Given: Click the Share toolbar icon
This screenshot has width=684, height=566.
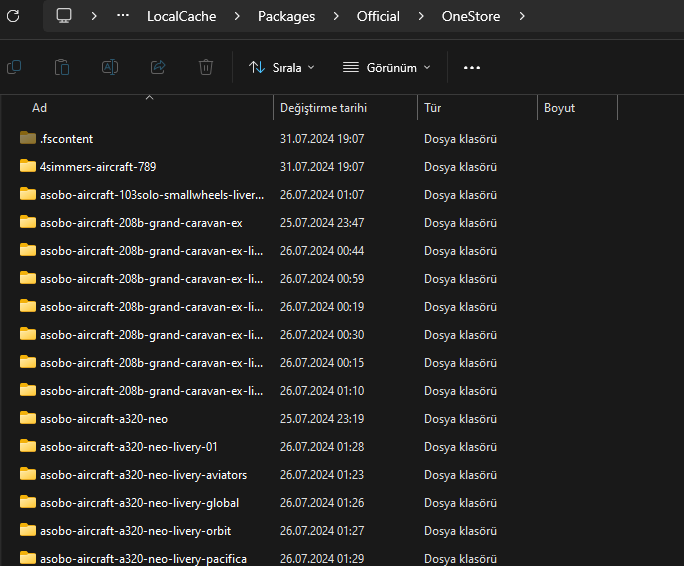Looking at the screenshot, I should (158, 67).
